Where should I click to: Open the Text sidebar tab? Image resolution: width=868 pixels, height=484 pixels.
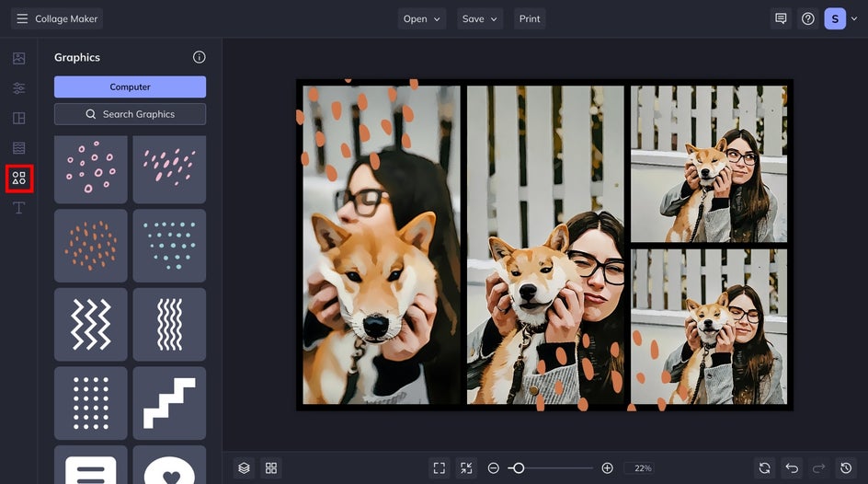coord(18,208)
